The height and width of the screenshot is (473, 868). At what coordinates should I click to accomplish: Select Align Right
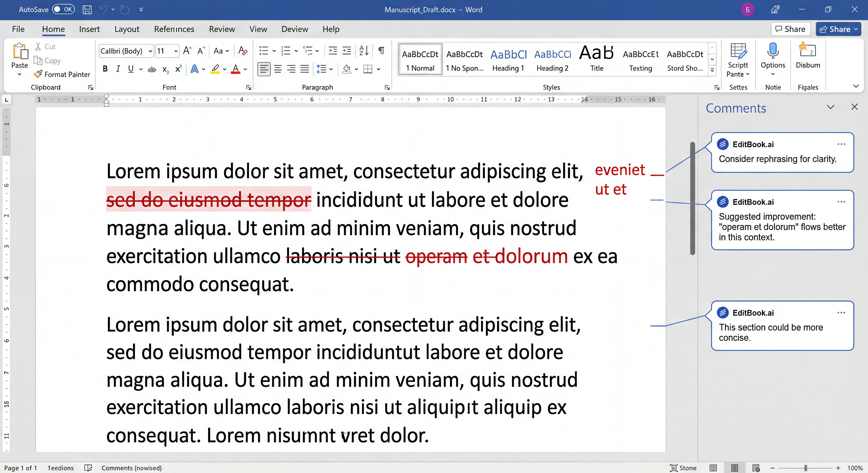pos(291,69)
